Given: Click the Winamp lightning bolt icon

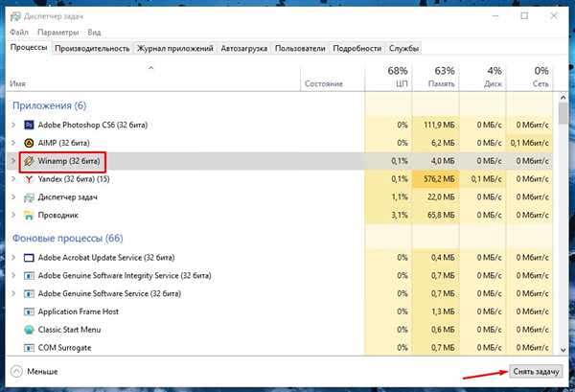Looking at the screenshot, I should 29,161.
